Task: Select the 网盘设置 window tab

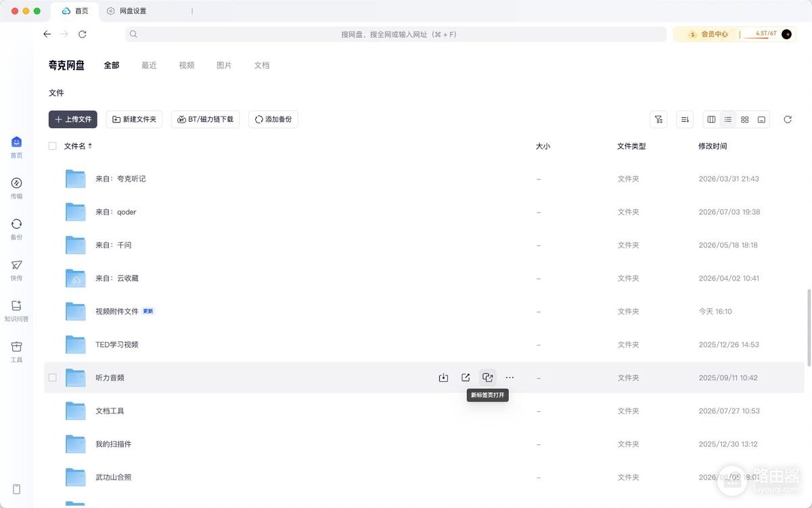Action: point(126,11)
